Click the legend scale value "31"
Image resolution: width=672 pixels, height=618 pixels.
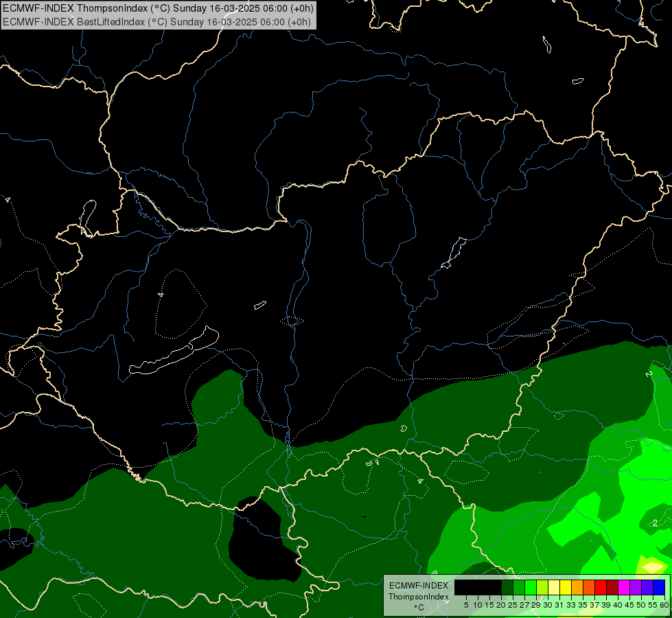click(559, 605)
